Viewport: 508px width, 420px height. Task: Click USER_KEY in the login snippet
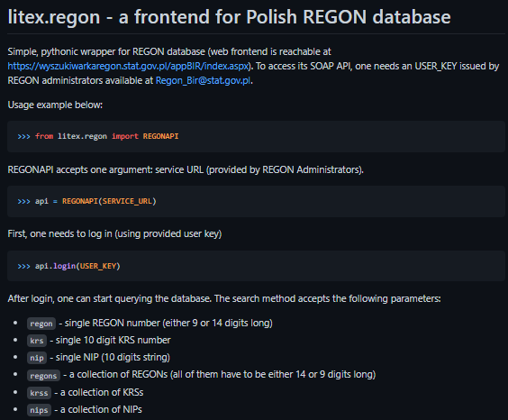point(98,266)
